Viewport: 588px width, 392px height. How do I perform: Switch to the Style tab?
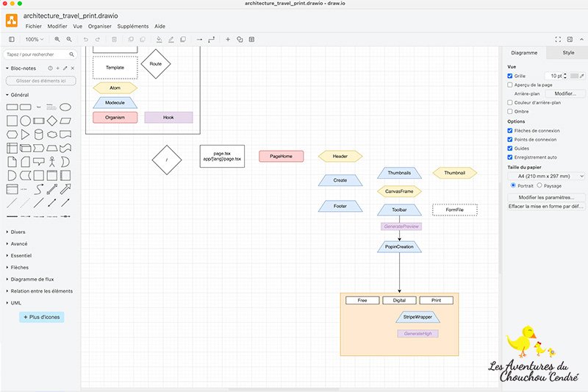[568, 53]
